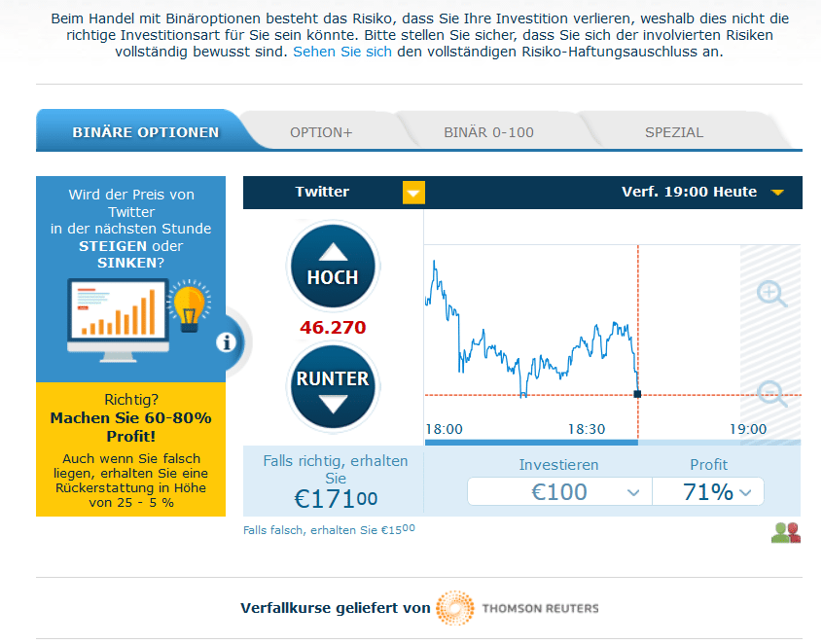Click the monitor chart illustration

[119, 320]
